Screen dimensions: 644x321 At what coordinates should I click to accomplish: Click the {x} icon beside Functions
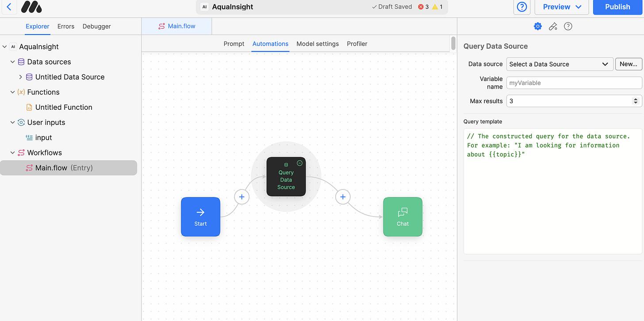[21, 92]
